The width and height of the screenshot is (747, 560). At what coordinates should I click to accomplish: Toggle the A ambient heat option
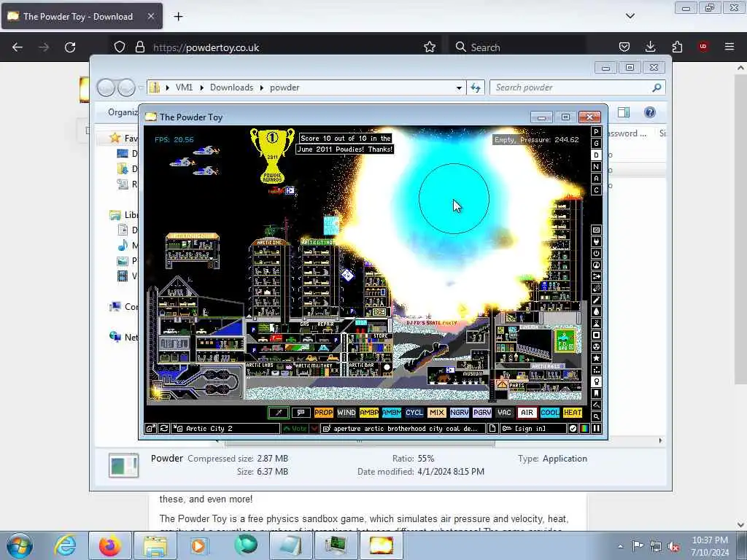coord(596,179)
